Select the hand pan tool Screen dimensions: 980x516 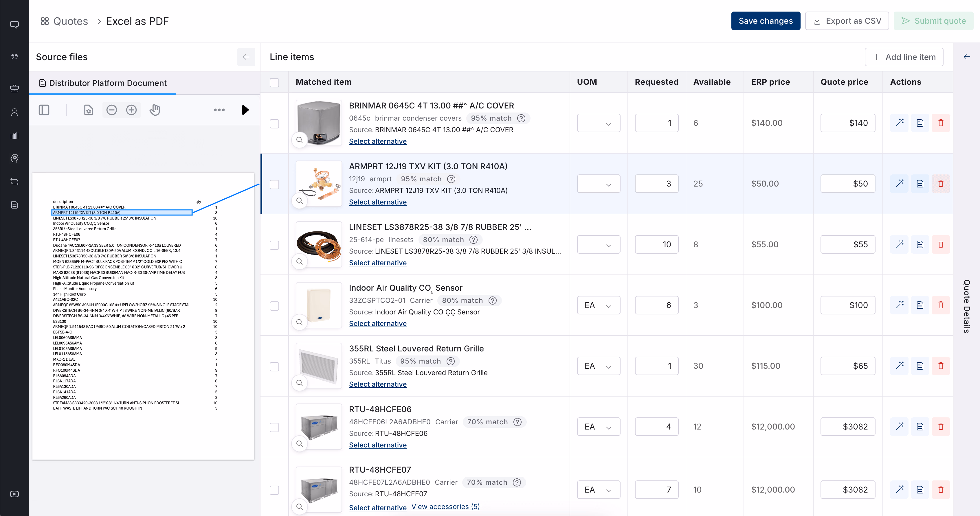coord(155,110)
